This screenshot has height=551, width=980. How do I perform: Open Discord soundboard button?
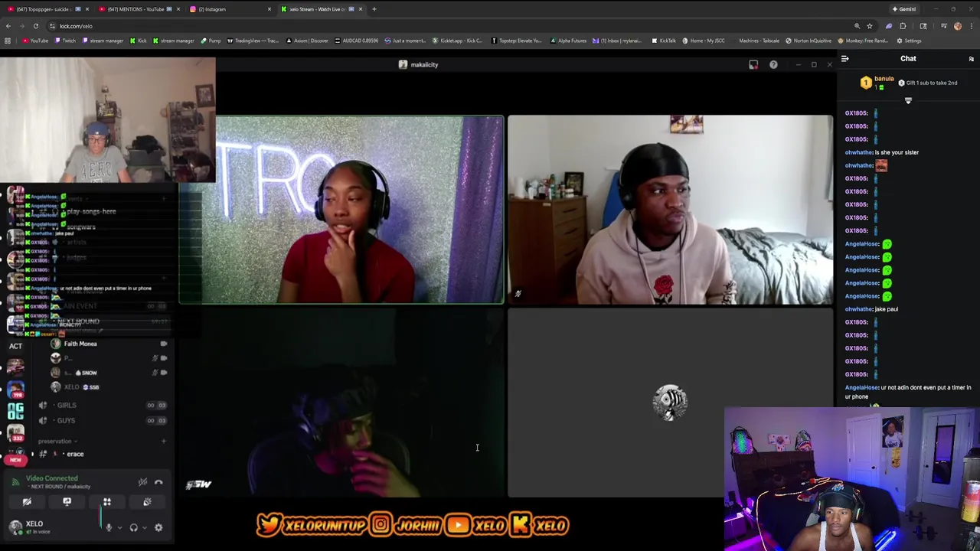pos(147,502)
